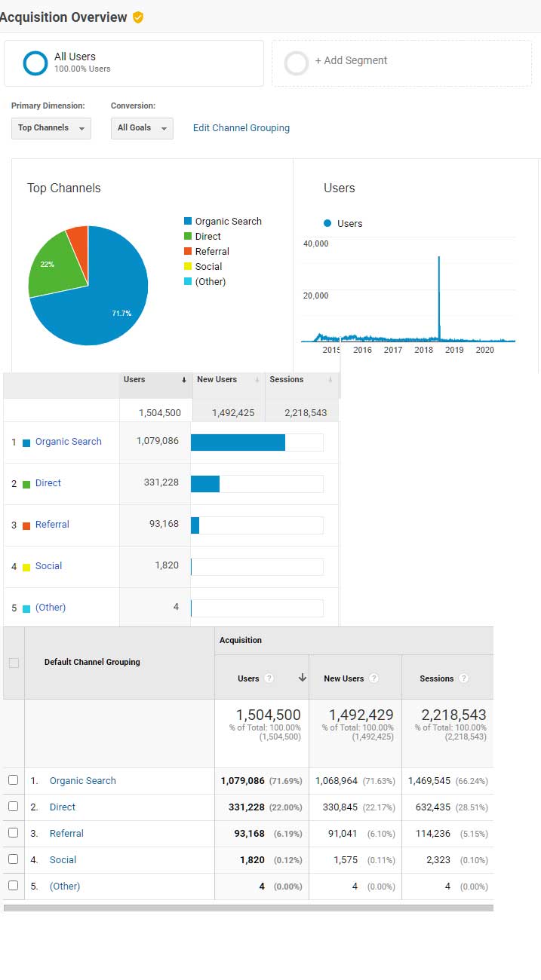Click the (Other) legend color swatch
541x980 pixels.
click(x=188, y=281)
